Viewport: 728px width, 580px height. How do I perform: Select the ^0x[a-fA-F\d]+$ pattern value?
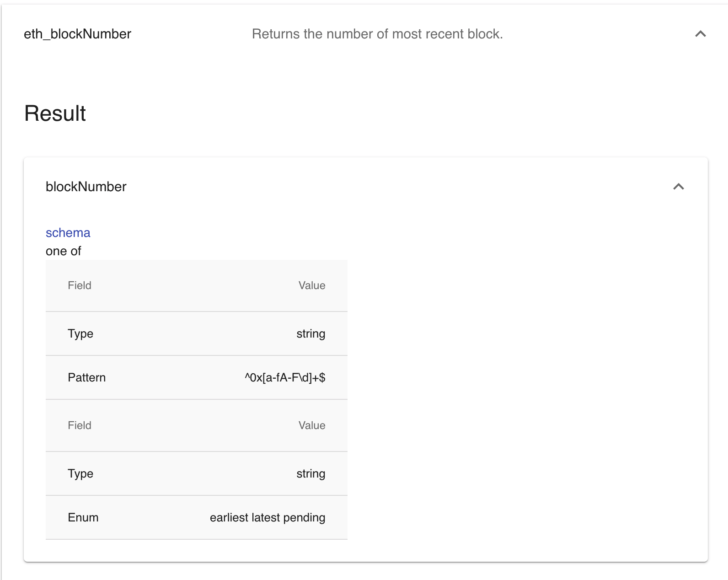[285, 378]
